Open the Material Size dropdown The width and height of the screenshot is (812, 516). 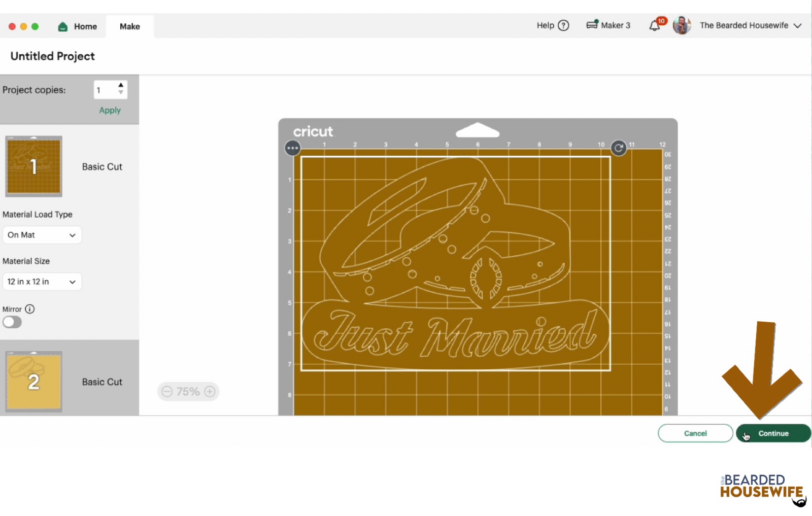(42, 282)
